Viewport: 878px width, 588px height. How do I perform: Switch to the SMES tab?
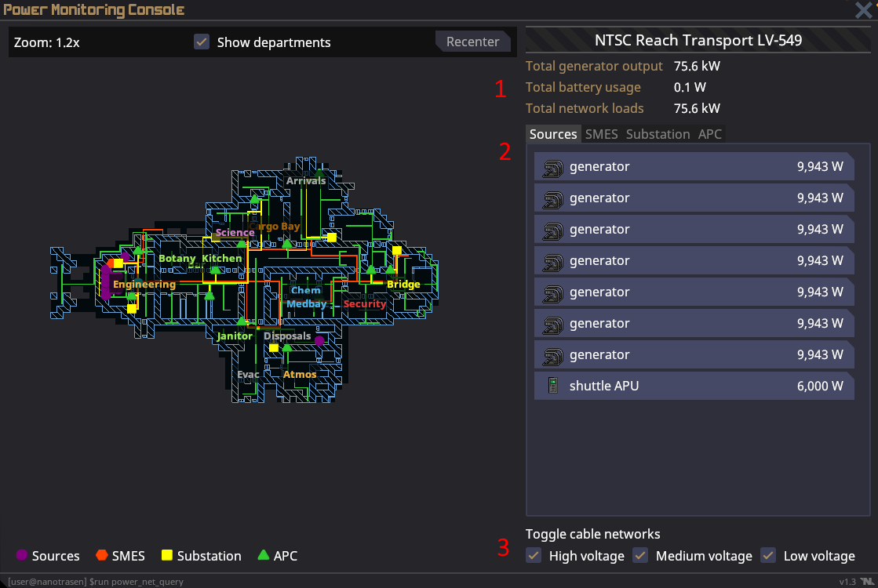pos(601,134)
